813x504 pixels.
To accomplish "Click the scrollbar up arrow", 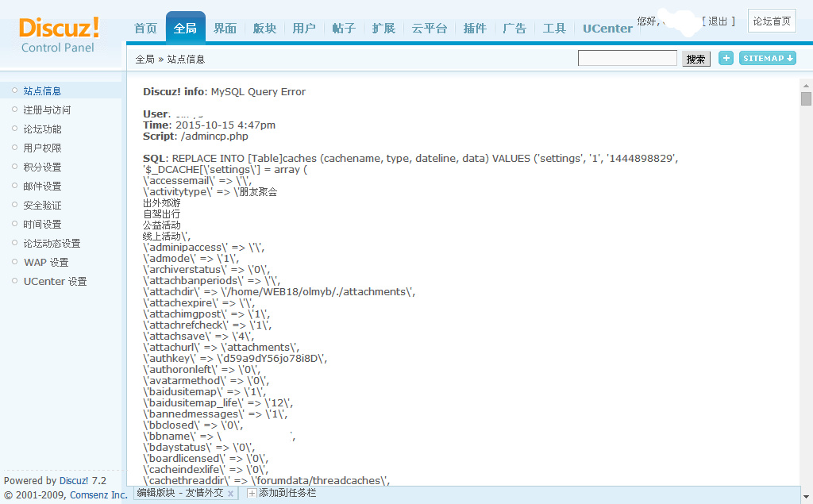I will coord(806,86).
